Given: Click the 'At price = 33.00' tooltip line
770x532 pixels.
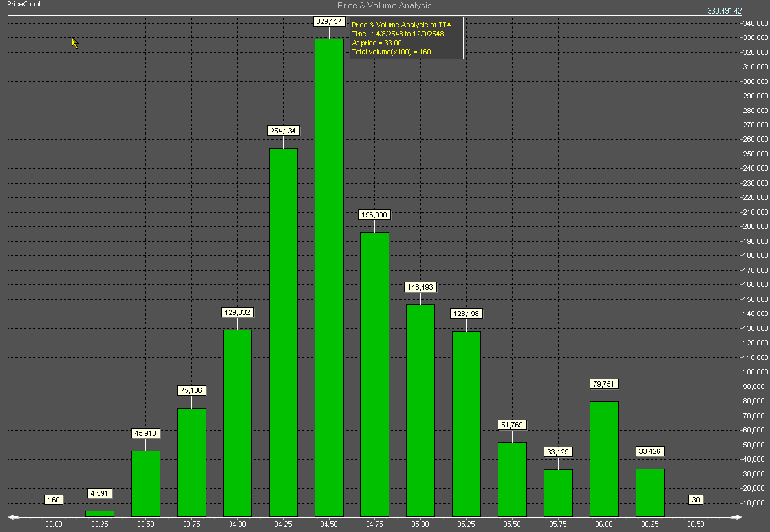Looking at the screenshot, I should click(377, 43).
